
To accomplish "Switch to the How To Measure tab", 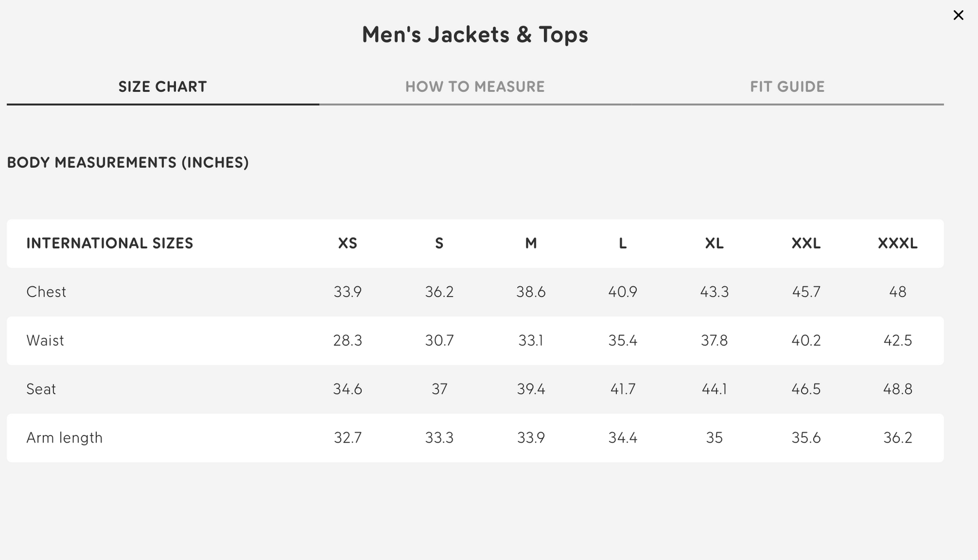I will coord(474,87).
